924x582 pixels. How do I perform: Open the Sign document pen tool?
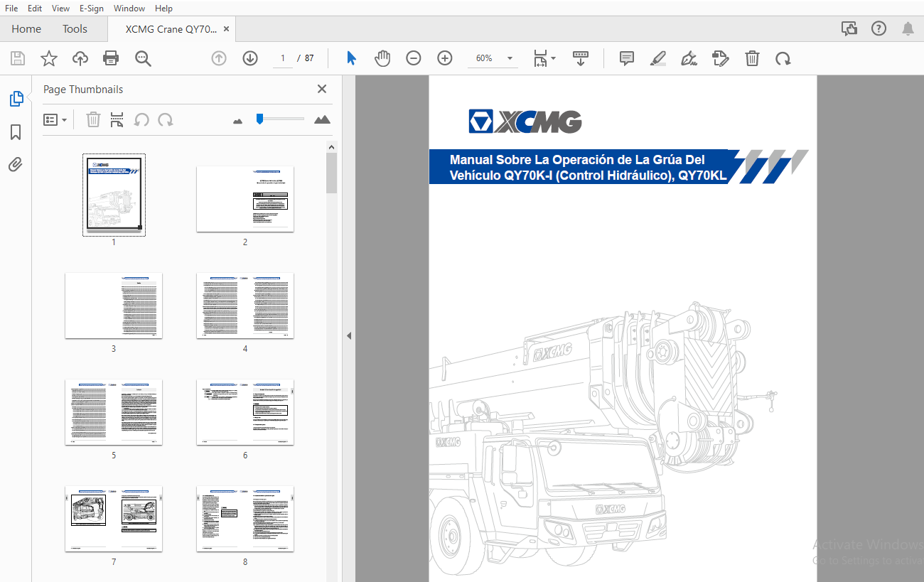click(x=689, y=58)
